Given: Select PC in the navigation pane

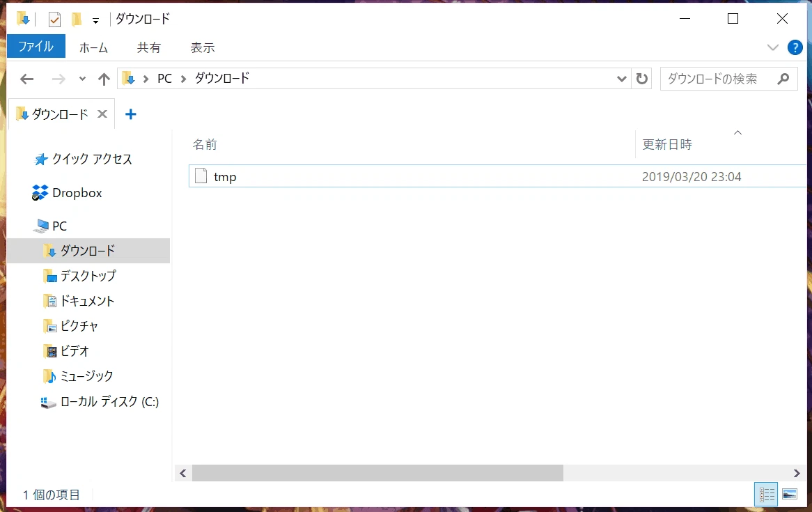Looking at the screenshot, I should tap(50, 226).
